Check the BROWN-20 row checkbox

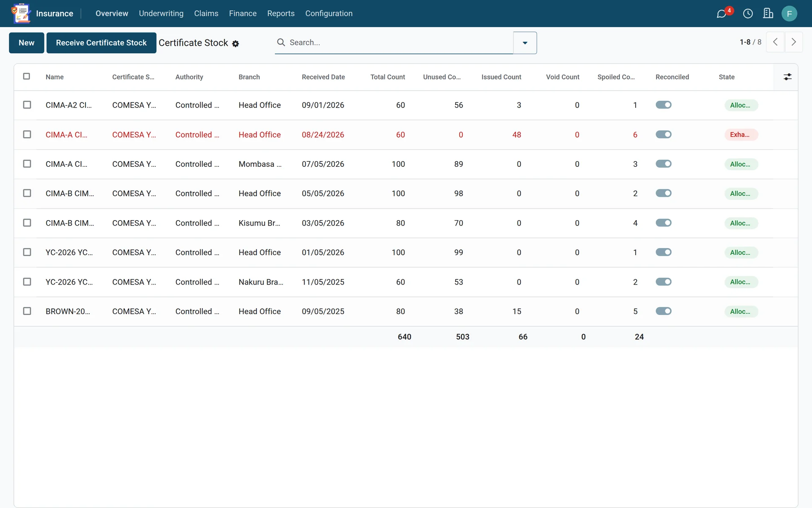(27, 311)
